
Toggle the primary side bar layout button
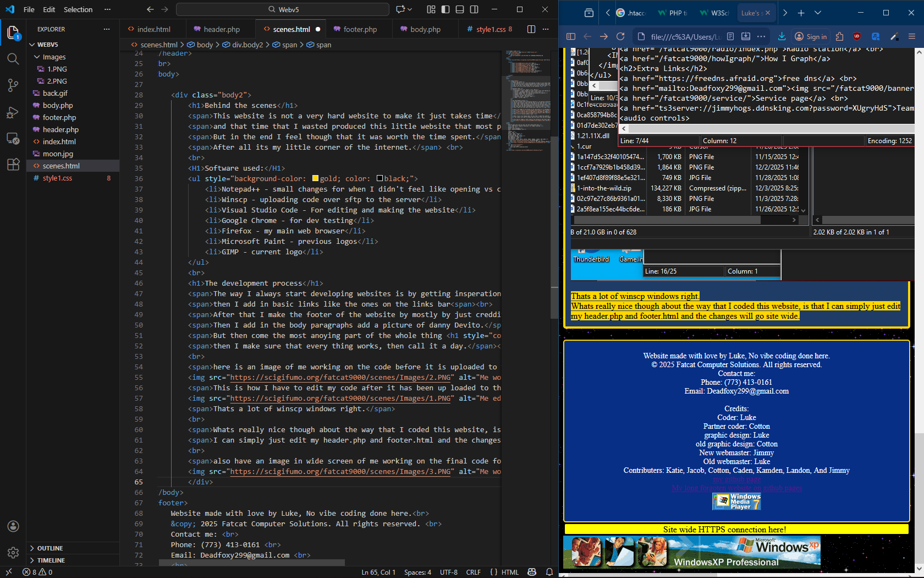[x=446, y=9]
